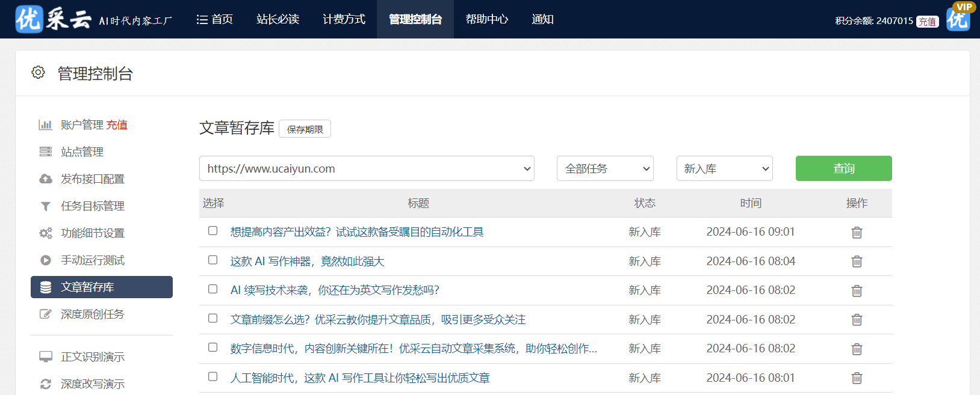This screenshot has width=980, height=395.
Task: Click the VIP avatar icon
Action: 958,19
